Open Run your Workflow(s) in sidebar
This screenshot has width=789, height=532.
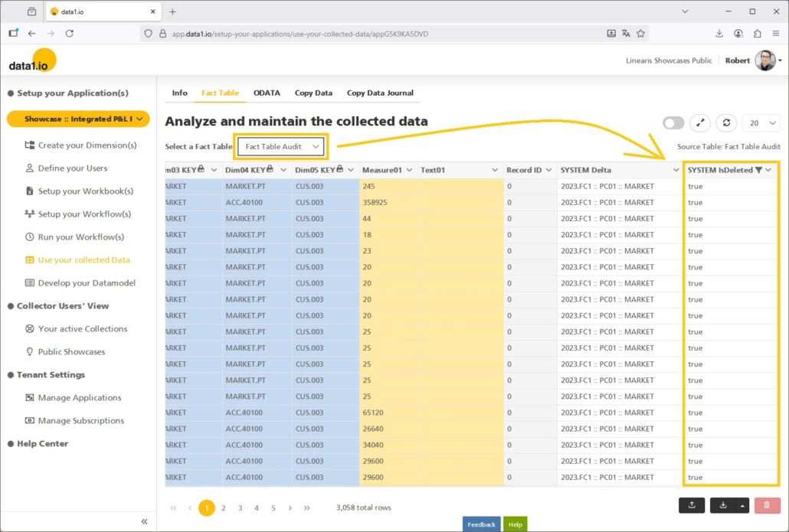tap(80, 237)
